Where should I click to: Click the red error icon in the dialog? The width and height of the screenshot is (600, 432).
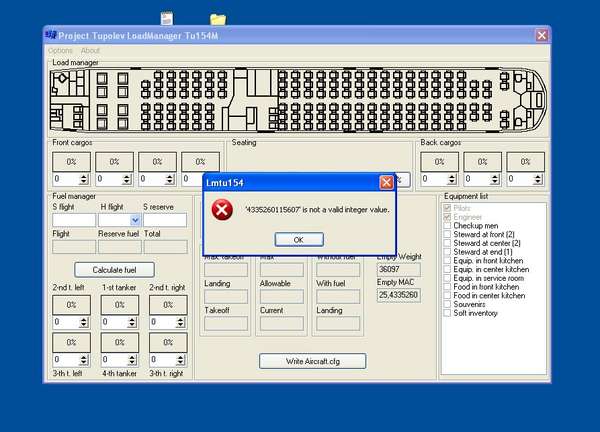(222, 210)
